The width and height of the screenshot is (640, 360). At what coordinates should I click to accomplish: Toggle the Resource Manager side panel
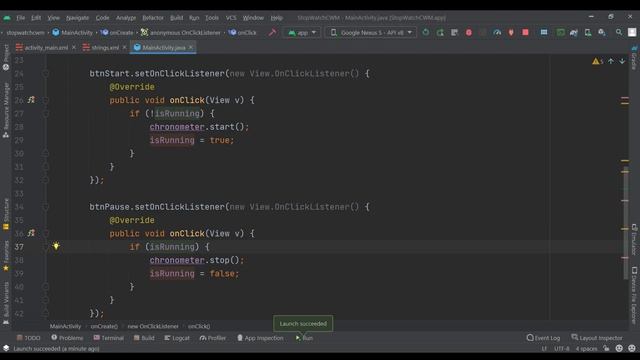[x=6, y=110]
